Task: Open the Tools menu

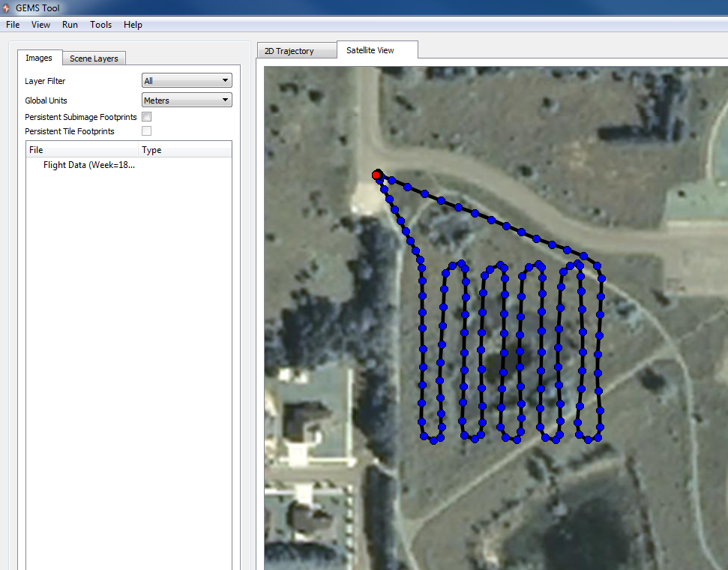Action: (100, 24)
